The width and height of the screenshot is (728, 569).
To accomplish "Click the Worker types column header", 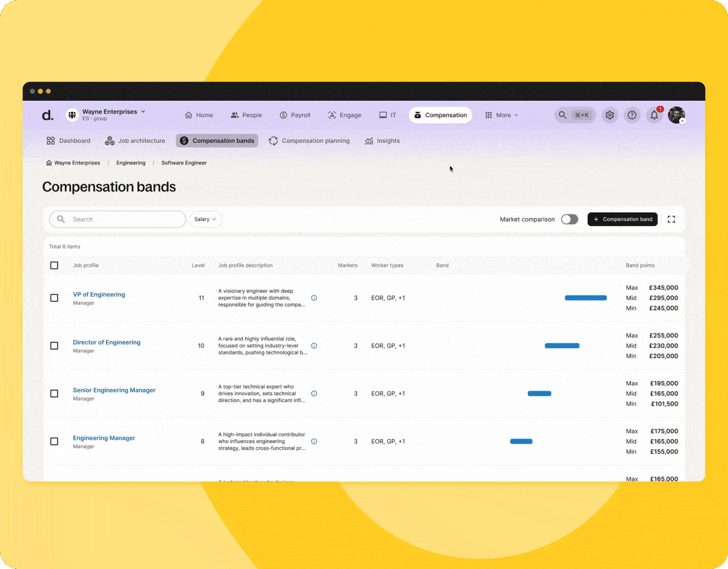I will pyautogui.click(x=387, y=265).
